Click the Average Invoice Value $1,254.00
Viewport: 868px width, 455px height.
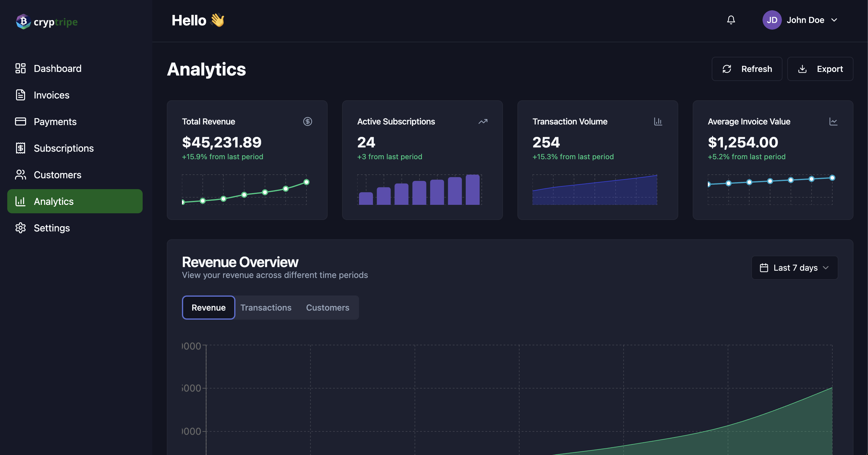coord(743,142)
